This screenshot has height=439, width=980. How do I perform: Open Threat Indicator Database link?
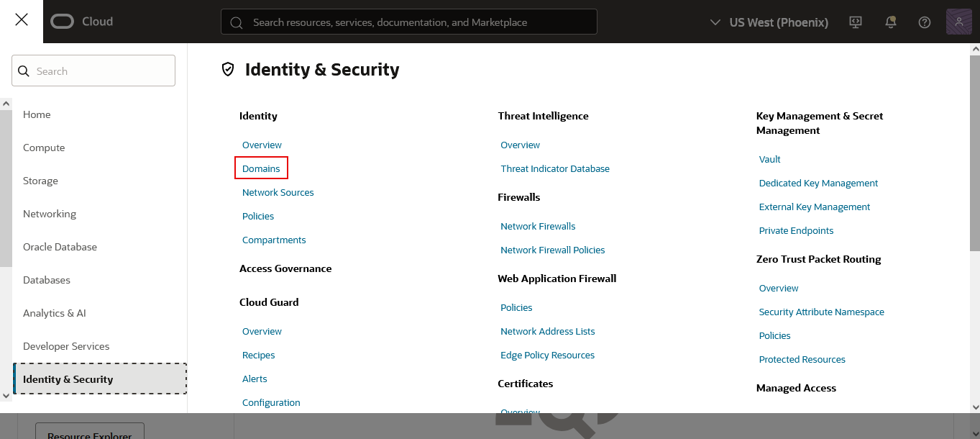tap(554, 168)
